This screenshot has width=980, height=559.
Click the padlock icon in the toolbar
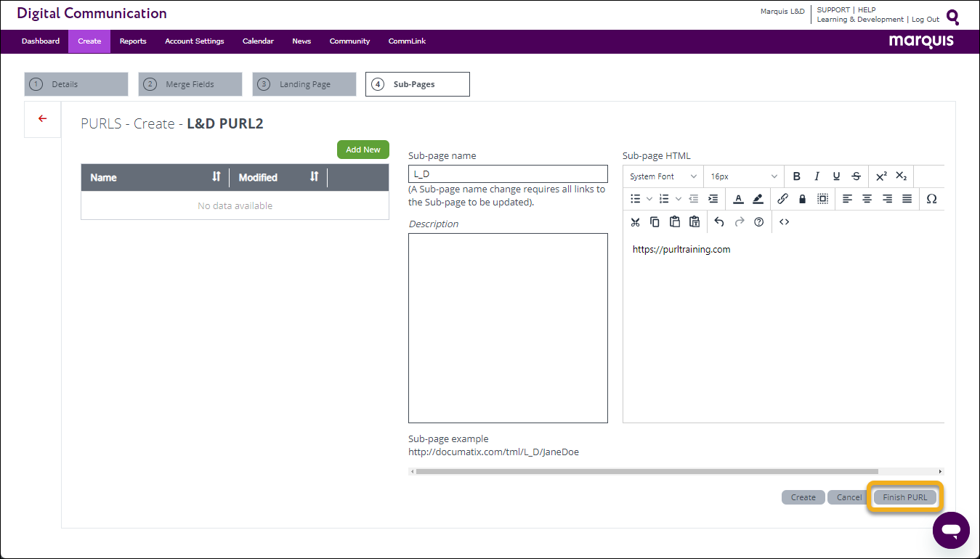click(802, 199)
